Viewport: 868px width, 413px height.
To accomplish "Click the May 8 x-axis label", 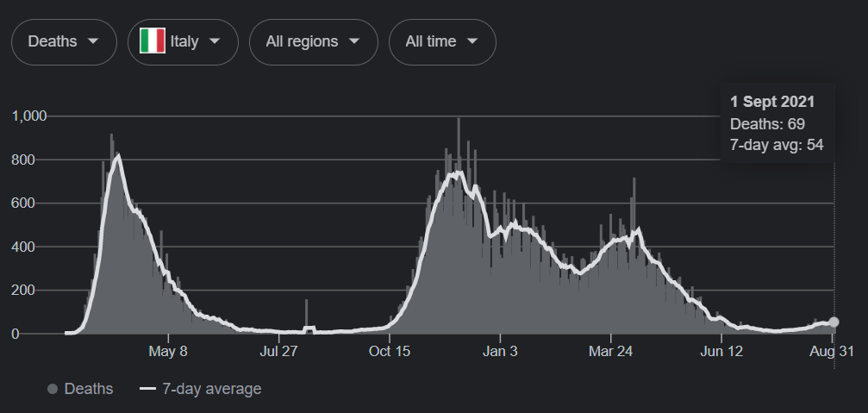I will [168, 352].
